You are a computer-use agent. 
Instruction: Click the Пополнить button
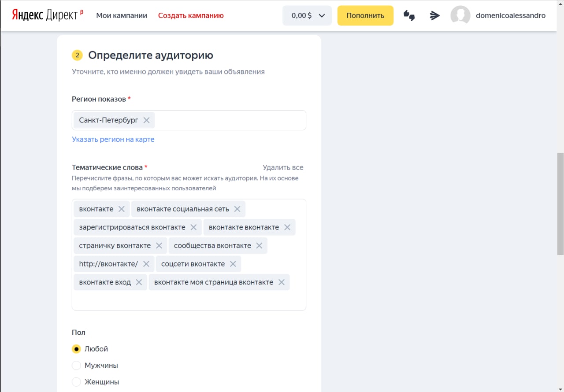coord(365,15)
